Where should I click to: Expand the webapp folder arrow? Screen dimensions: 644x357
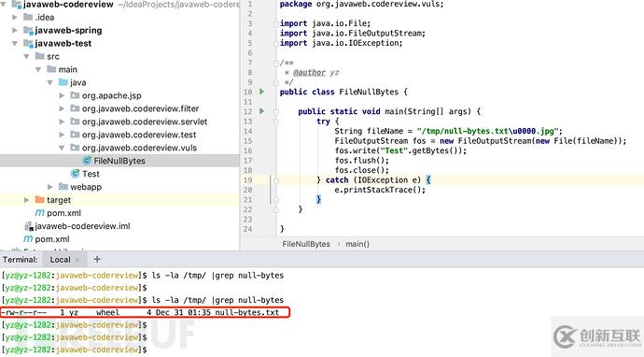(50, 187)
